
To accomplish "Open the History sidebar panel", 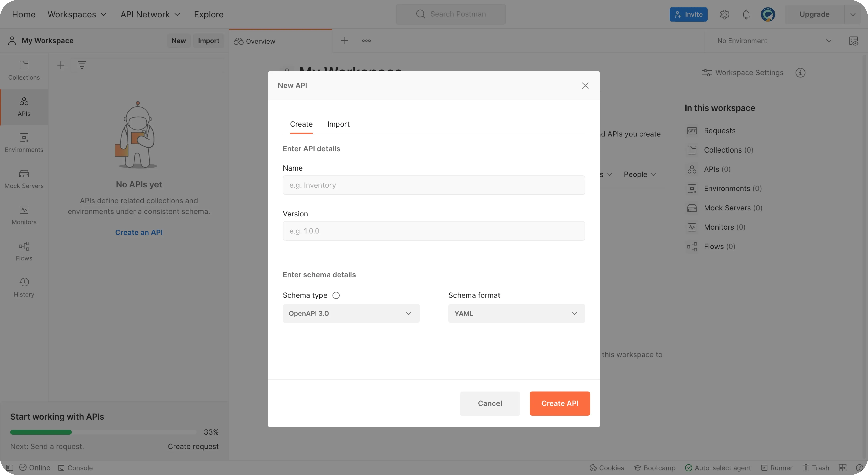I will point(24,287).
